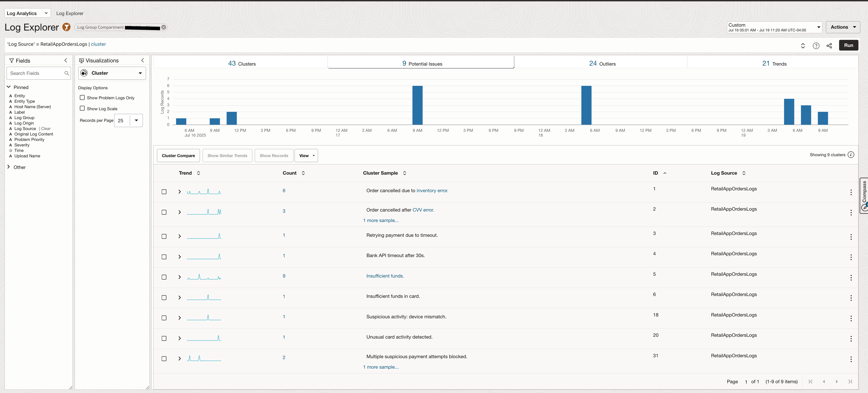
Task: Click the Cluster Compare button
Action: pyautogui.click(x=178, y=156)
